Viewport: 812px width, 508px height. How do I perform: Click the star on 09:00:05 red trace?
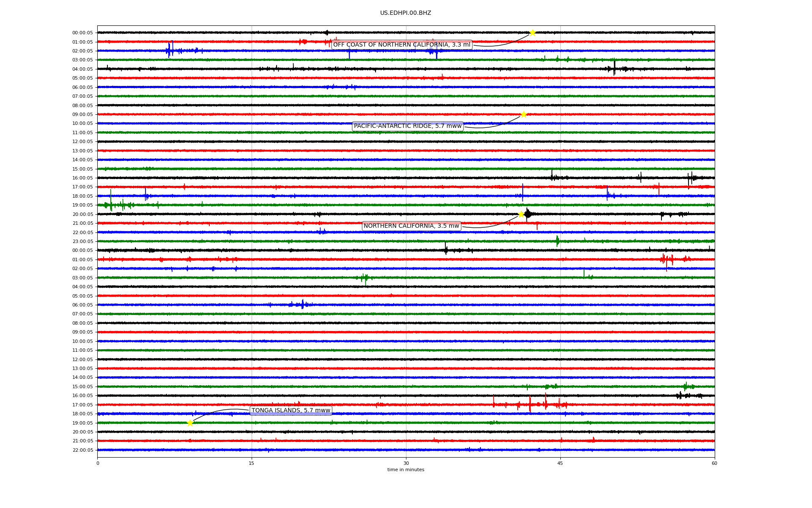(524, 114)
